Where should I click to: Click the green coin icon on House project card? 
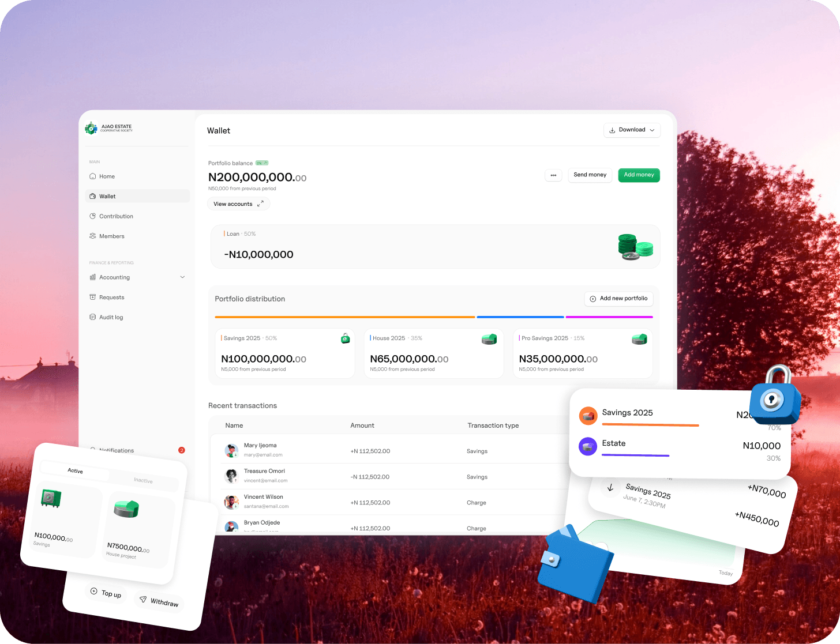[126, 509]
